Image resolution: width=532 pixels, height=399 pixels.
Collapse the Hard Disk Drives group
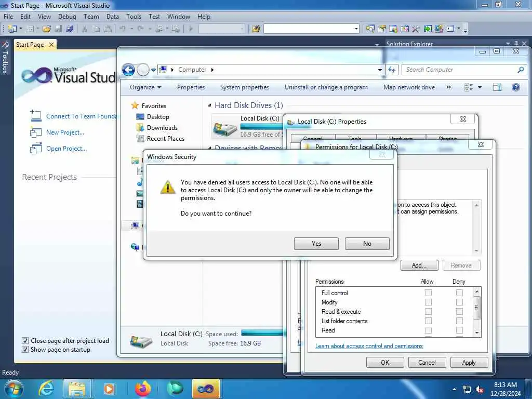pyautogui.click(x=209, y=105)
